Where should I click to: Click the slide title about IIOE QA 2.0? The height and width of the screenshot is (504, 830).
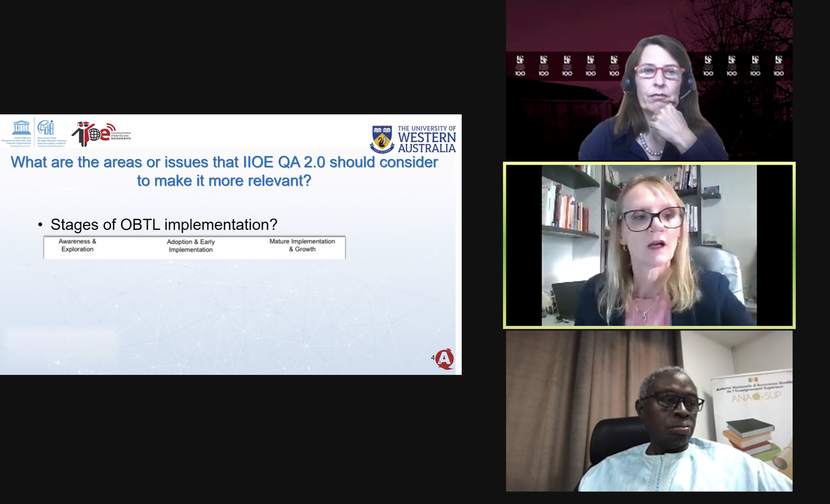tap(224, 171)
